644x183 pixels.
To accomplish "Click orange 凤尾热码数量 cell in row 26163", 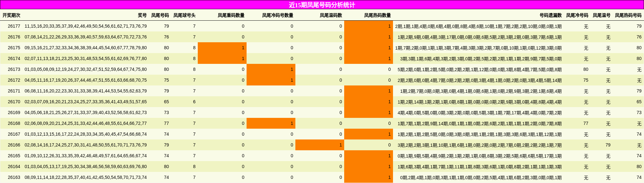I will tap(369, 177).
